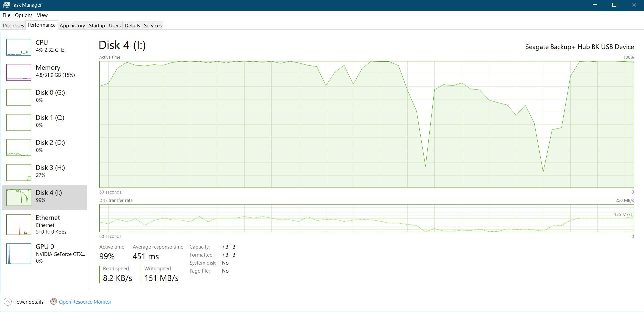The image size is (644, 312).
Task: Click the Disk transfer rate graph
Action: (x=366, y=218)
